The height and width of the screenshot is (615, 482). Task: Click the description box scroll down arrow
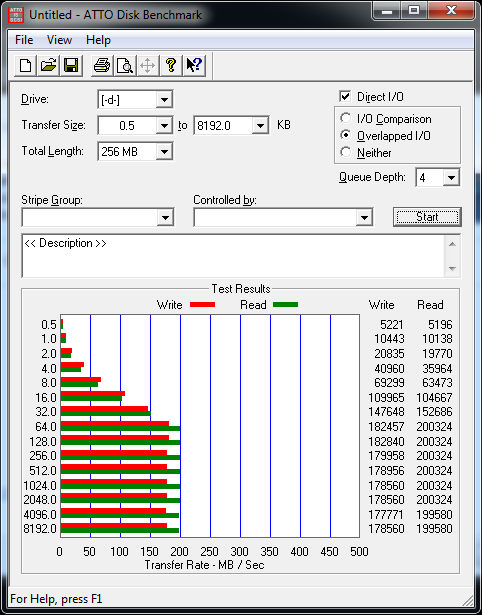pyautogui.click(x=452, y=269)
